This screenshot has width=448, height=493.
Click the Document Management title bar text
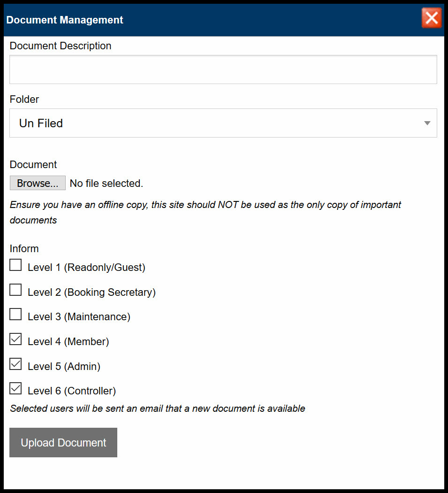(65, 20)
